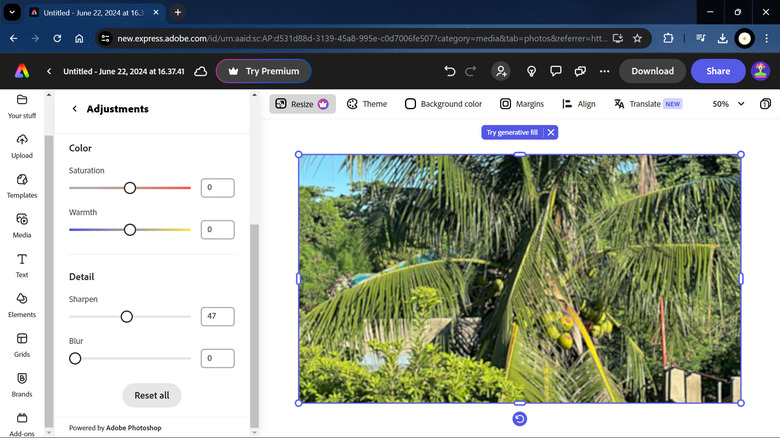Click Try Premium button
Viewport: 780px width, 438px height.
264,71
